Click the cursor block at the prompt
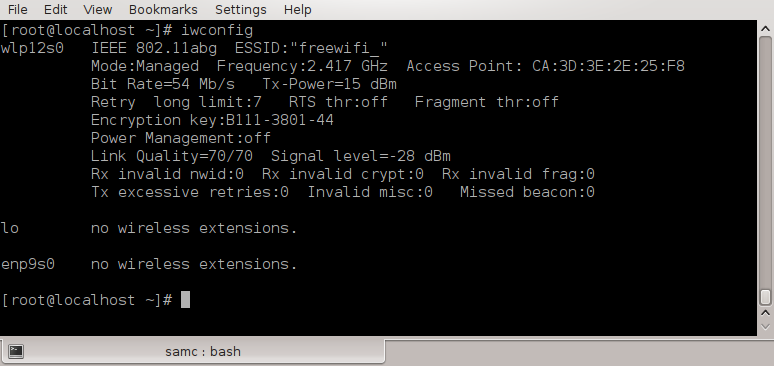This screenshot has height=366, width=774. pos(185,299)
